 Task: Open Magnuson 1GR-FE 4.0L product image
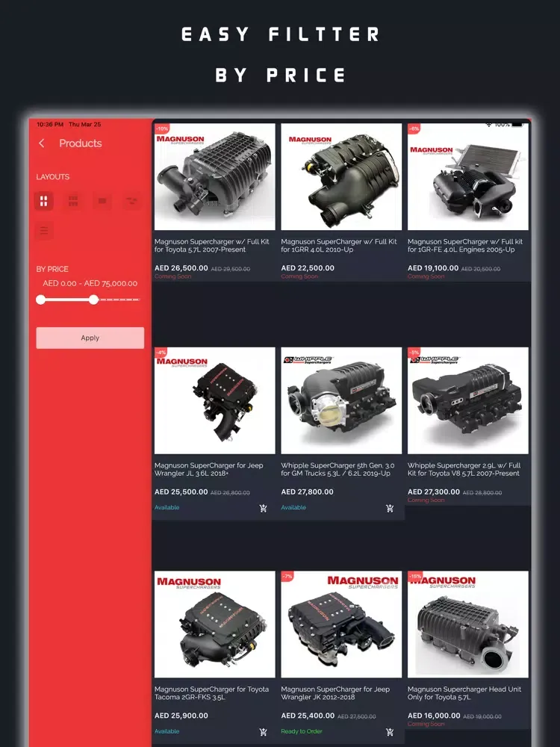[468, 177]
